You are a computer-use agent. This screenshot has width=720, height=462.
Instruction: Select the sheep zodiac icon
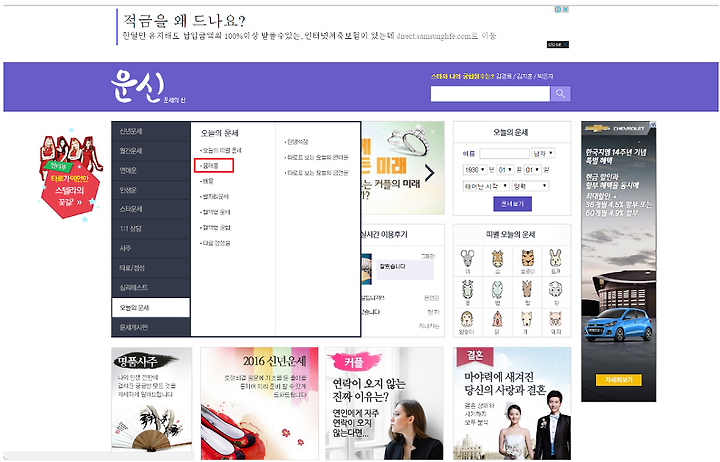pos(556,290)
